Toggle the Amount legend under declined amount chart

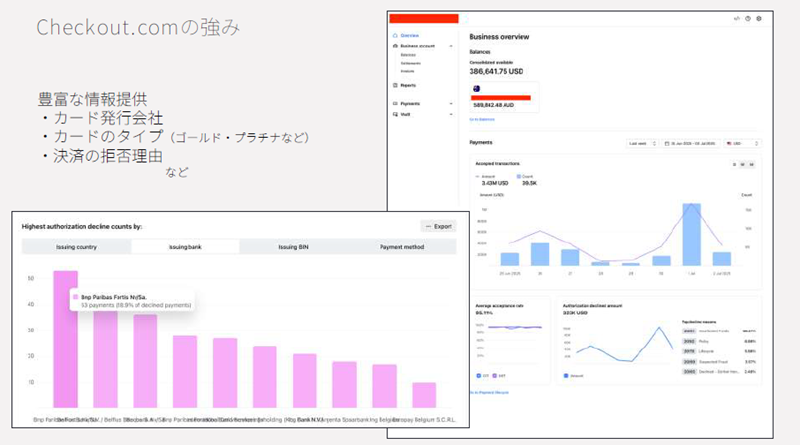566,375
